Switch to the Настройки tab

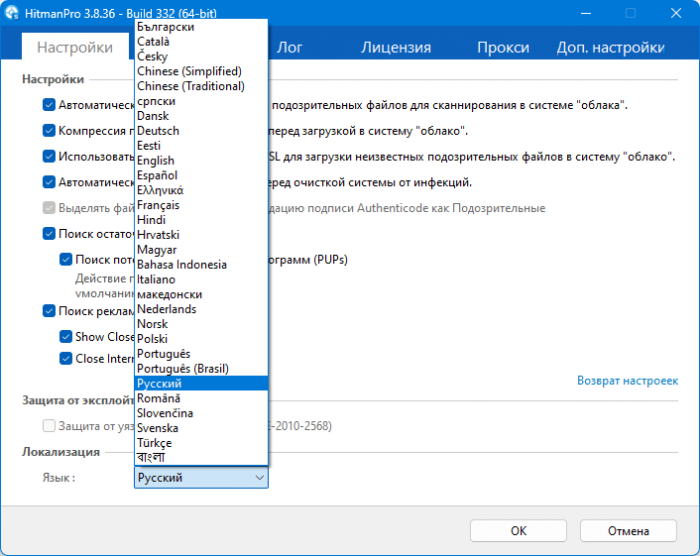[75, 47]
